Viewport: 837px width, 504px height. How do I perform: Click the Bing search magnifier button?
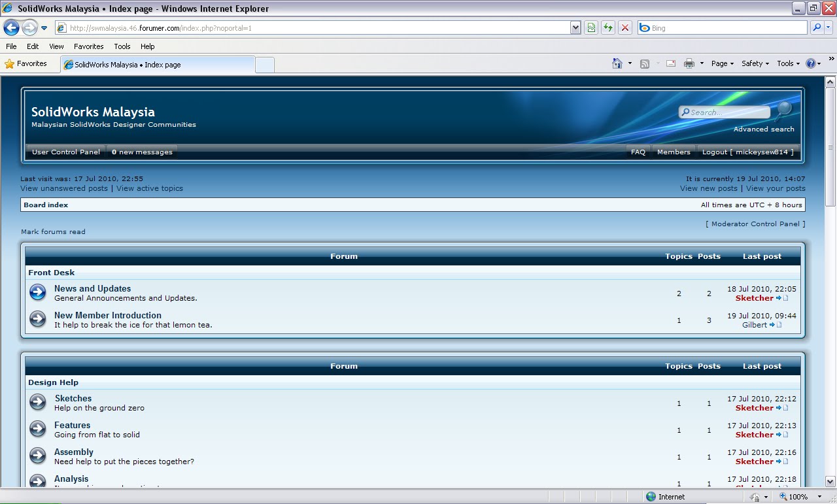[816, 28]
